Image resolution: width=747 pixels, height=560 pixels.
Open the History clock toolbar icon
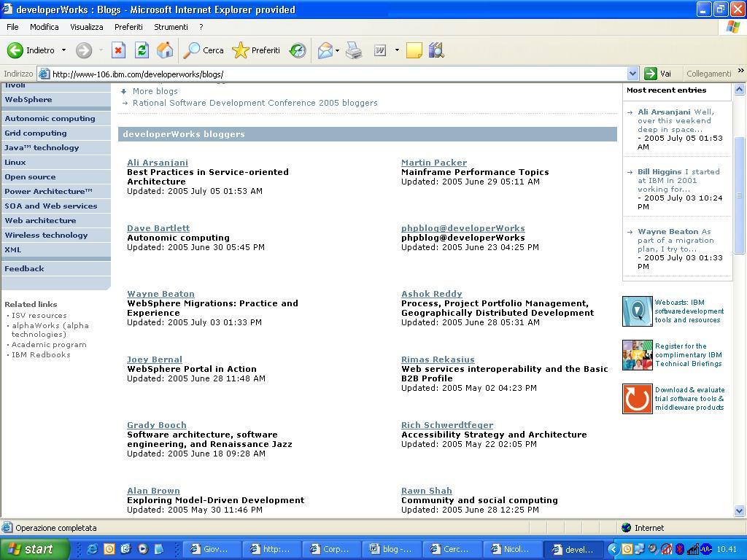pos(298,50)
